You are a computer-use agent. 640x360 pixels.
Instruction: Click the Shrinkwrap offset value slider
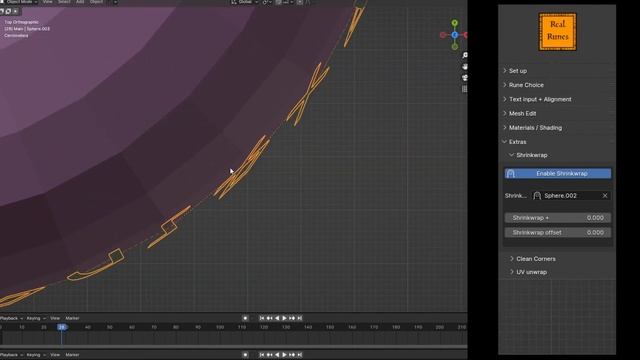(558, 232)
